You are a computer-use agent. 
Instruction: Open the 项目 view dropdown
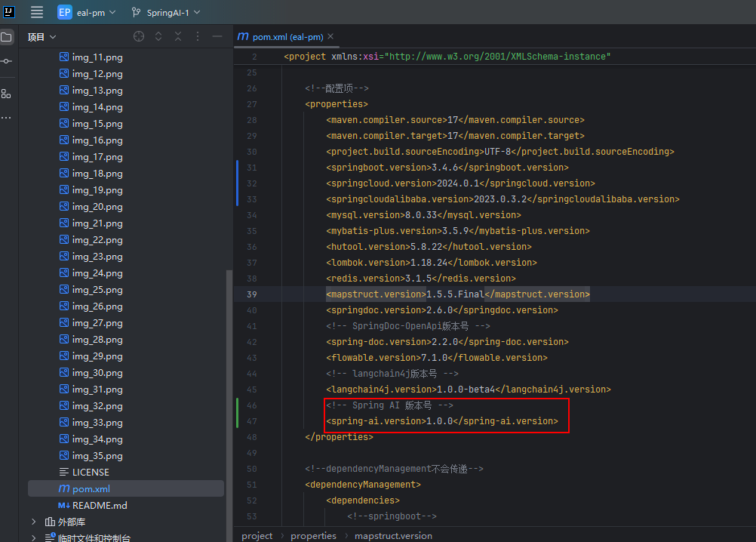[x=42, y=37]
